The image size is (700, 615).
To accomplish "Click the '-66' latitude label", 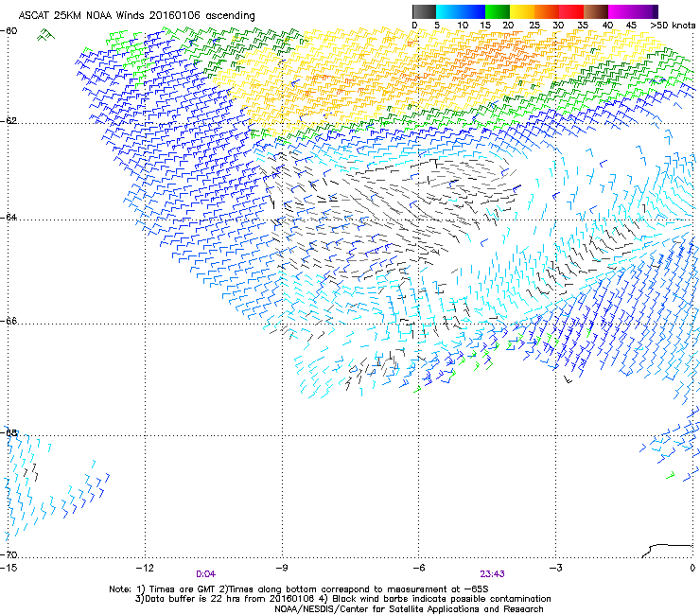I will coord(9,321).
